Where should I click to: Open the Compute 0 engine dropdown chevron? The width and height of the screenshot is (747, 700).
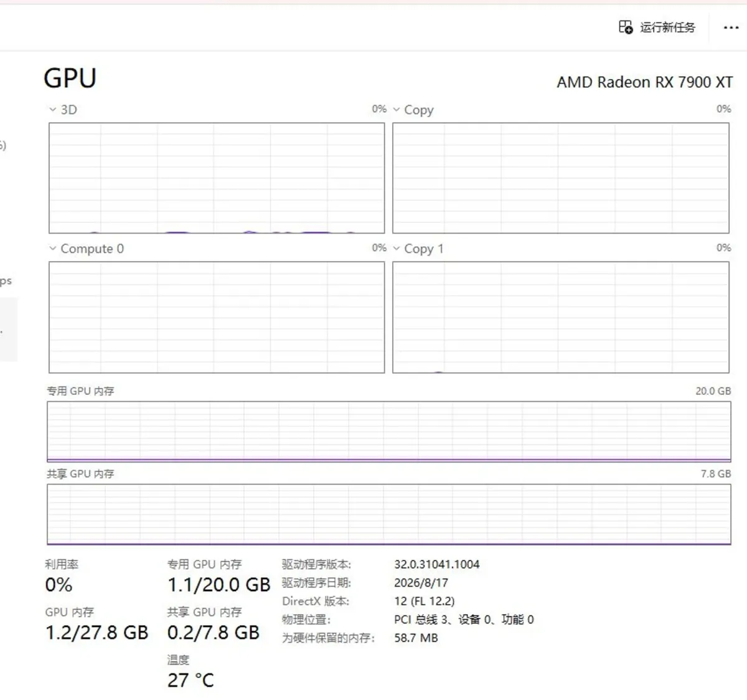tap(53, 248)
